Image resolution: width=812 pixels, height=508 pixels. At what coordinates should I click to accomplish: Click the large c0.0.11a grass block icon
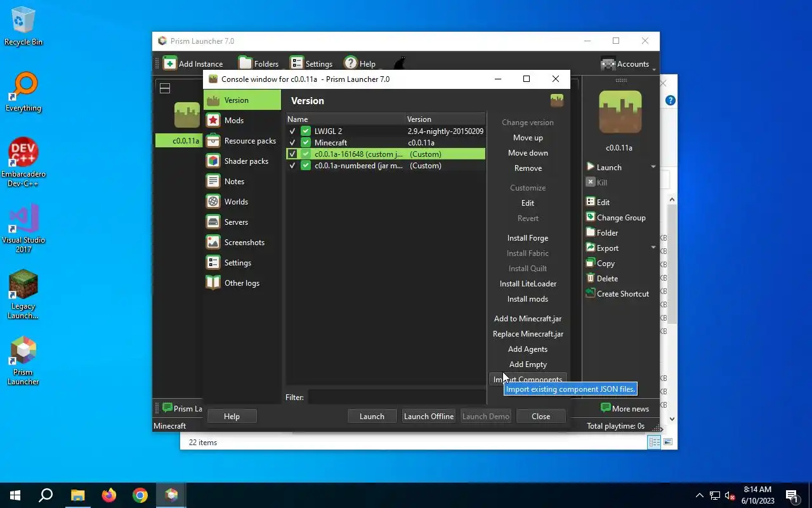coord(620,112)
